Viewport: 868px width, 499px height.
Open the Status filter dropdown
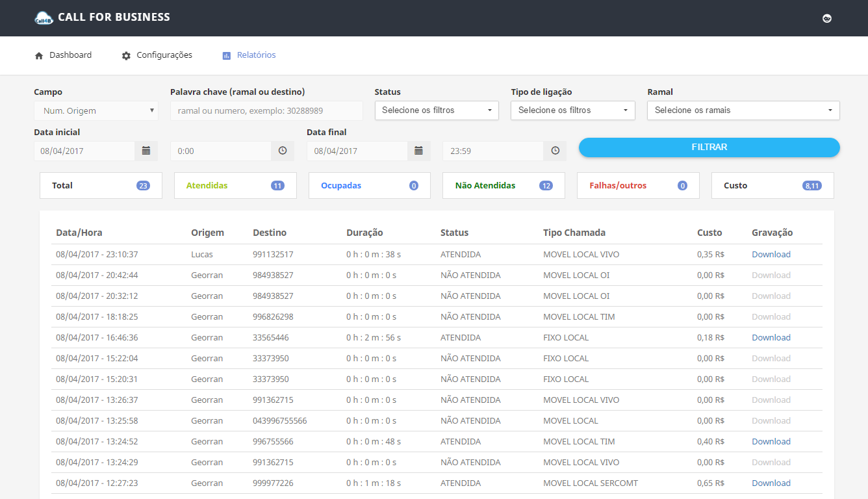tap(437, 110)
